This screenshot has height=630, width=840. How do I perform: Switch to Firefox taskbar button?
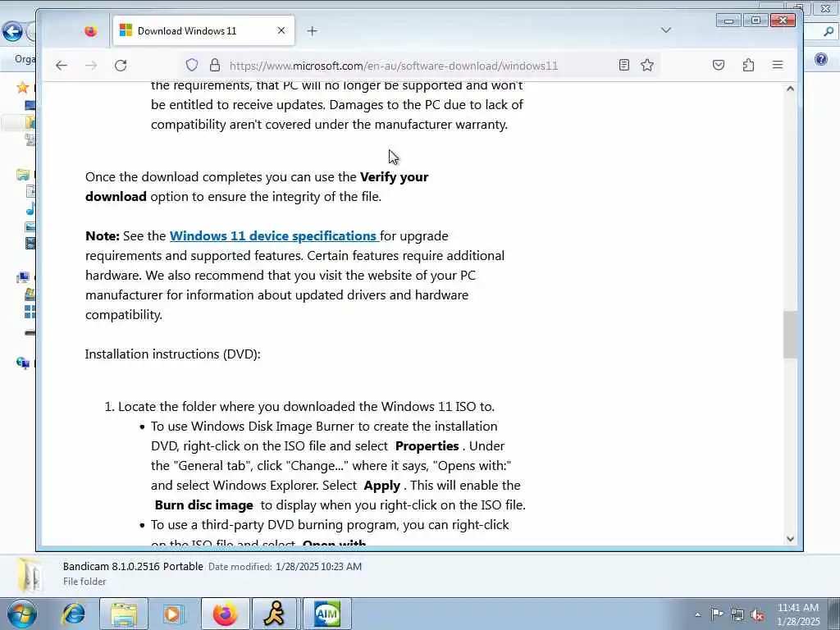(225, 614)
